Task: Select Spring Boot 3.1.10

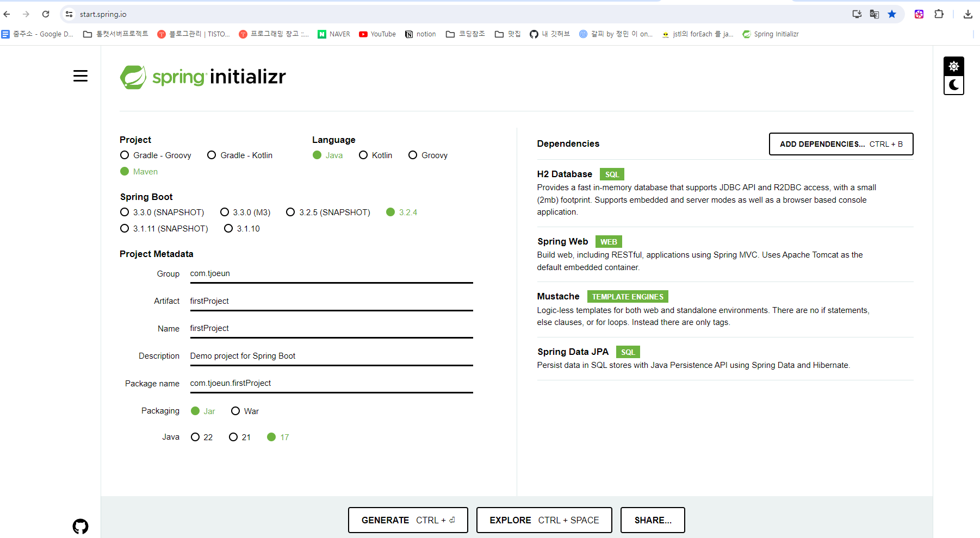Action: pyautogui.click(x=242, y=229)
